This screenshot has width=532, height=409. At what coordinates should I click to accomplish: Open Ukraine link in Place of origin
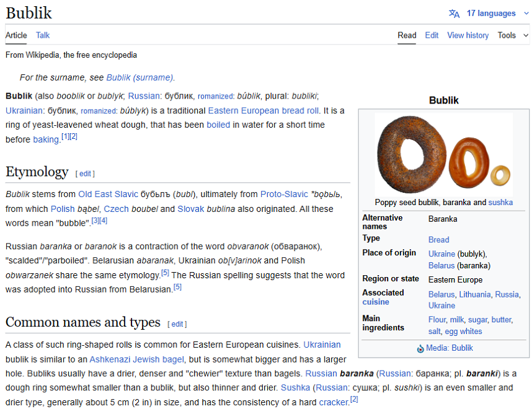pyautogui.click(x=441, y=254)
